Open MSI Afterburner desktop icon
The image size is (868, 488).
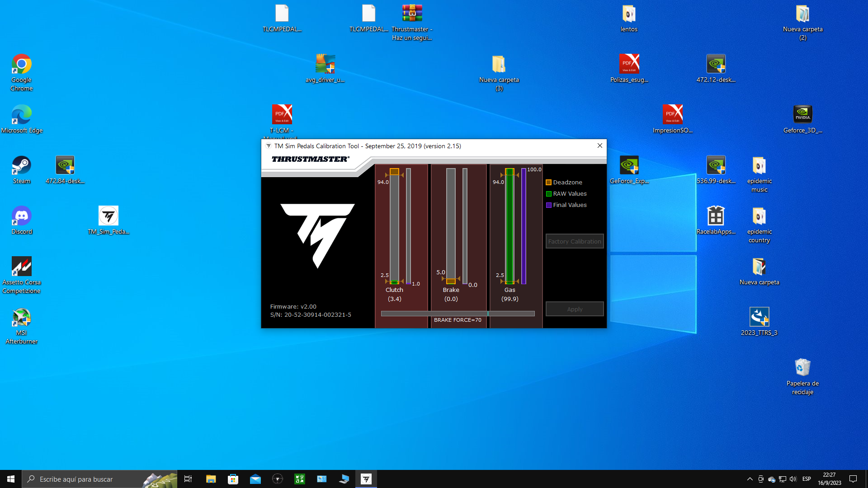pos(21,326)
